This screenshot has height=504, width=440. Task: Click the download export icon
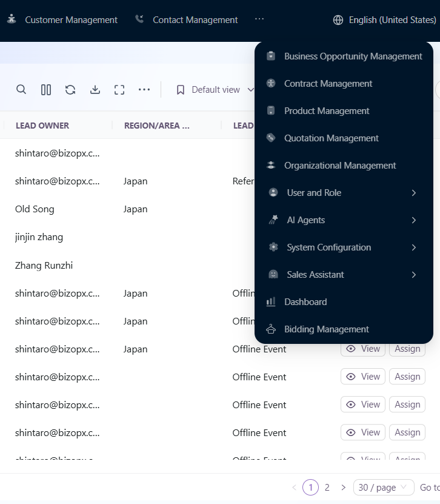[x=95, y=90]
